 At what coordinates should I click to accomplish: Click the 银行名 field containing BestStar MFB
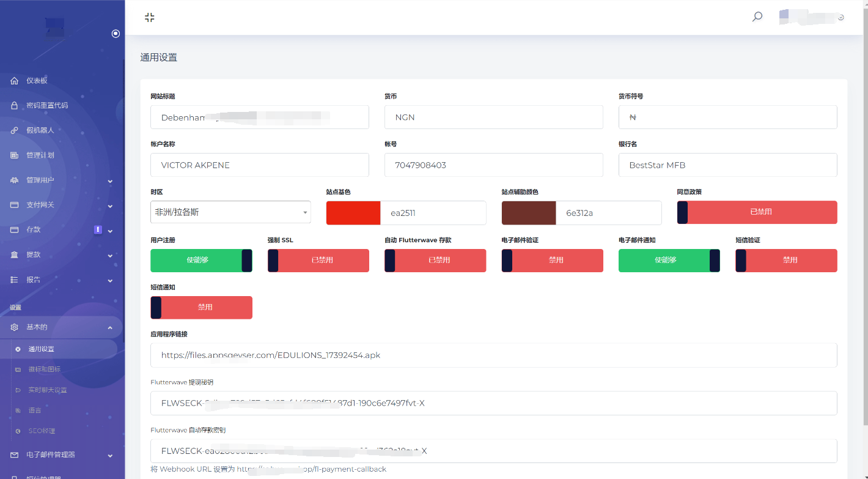727,165
